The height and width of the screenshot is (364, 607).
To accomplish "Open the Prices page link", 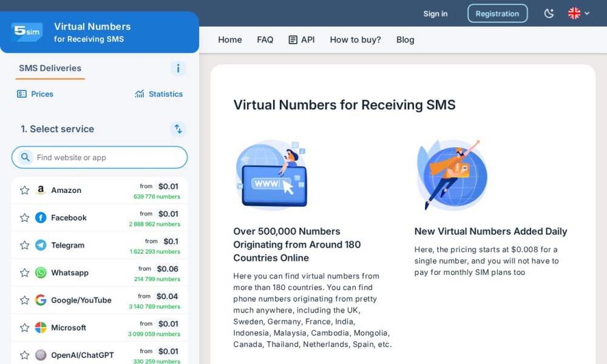I will (35, 94).
